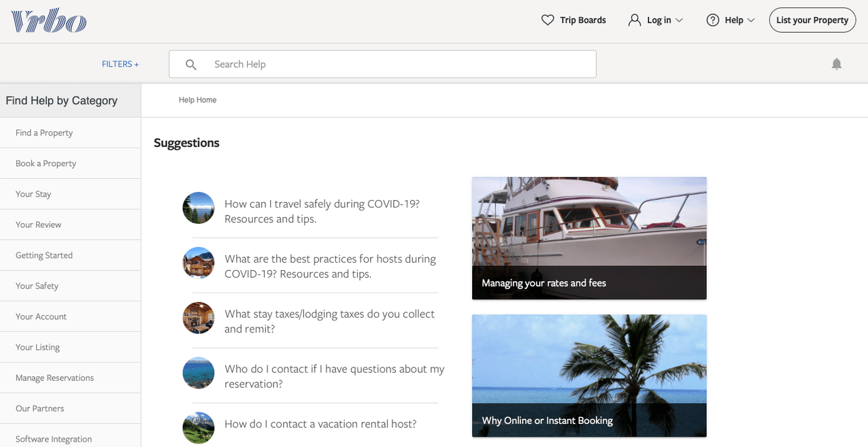This screenshot has width=868, height=447.
Task: Click the Vrbo logo
Action: pos(48,20)
